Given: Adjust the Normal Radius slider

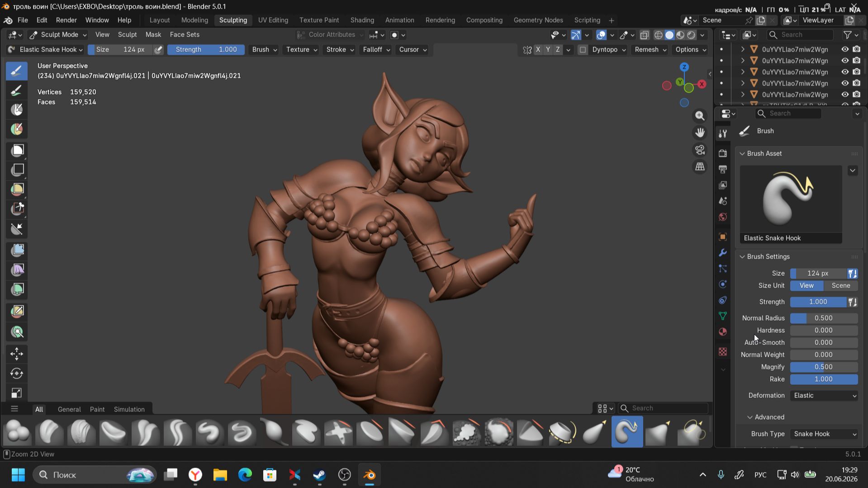Looking at the screenshot, I should coord(824,318).
